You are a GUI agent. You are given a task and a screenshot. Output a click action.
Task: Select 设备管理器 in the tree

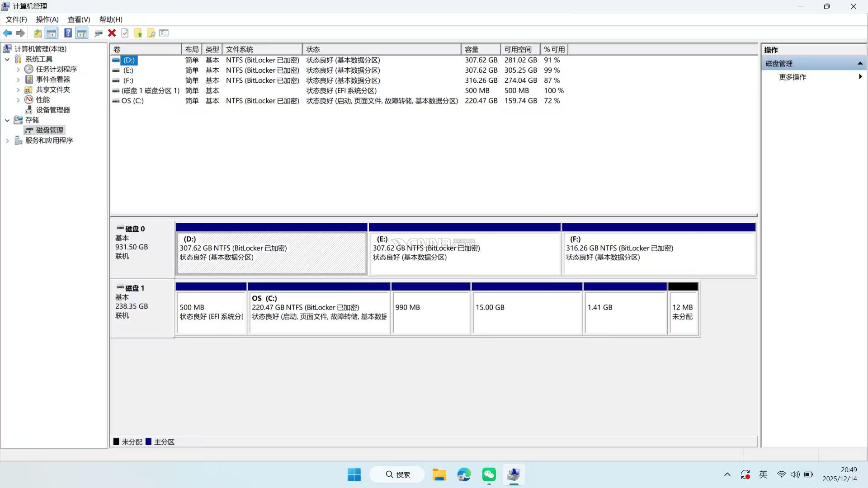[53, 110]
